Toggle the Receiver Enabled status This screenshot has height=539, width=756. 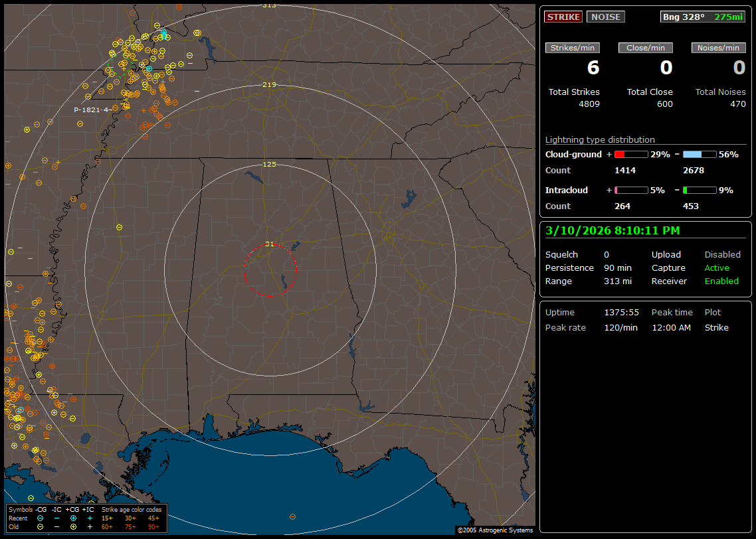tap(721, 281)
